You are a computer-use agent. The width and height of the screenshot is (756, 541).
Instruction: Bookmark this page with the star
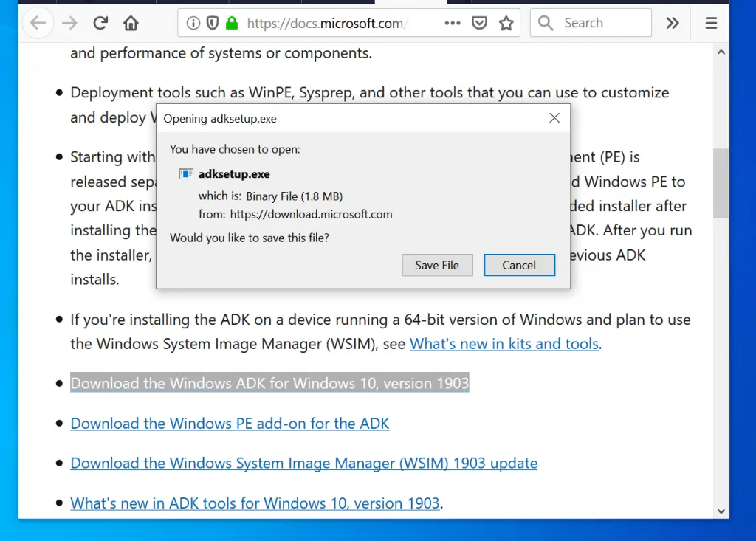[x=506, y=23]
